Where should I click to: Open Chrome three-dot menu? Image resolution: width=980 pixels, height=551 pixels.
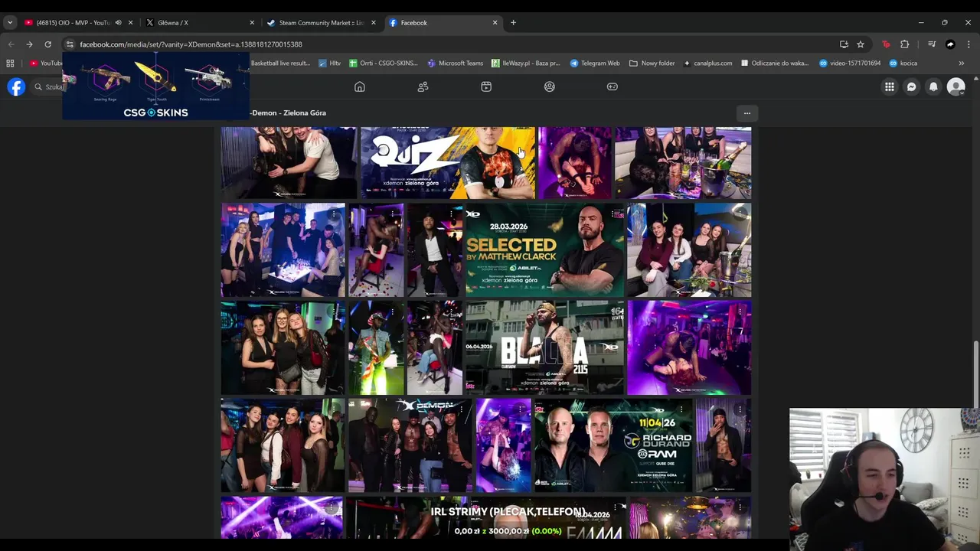969,44
